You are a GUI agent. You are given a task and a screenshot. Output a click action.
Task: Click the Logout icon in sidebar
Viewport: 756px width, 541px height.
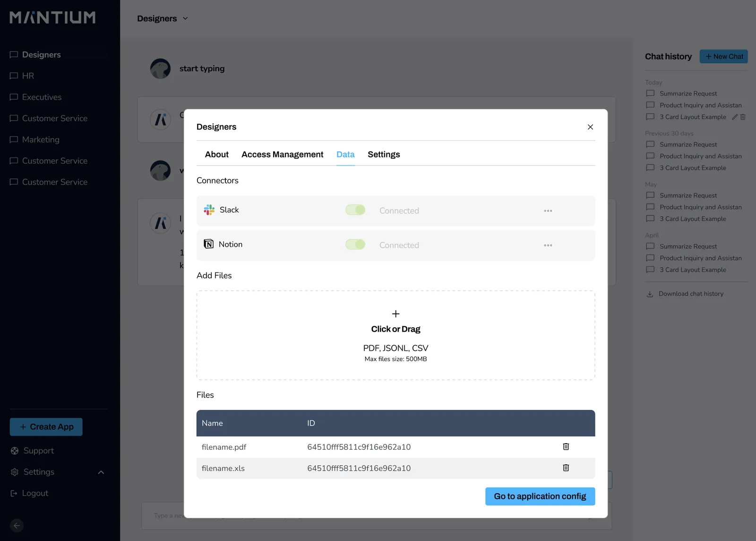tap(14, 493)
